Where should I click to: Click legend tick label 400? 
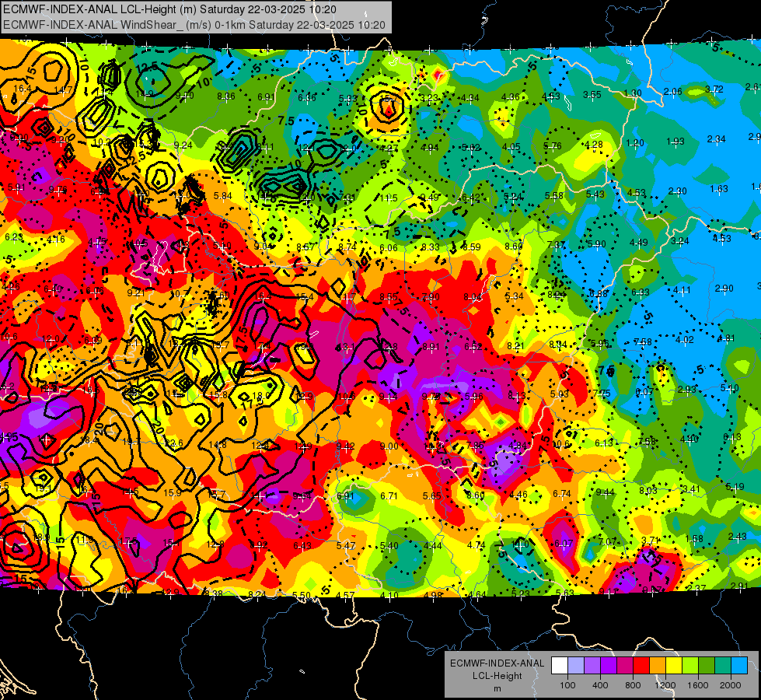click(x=600, y=685)
